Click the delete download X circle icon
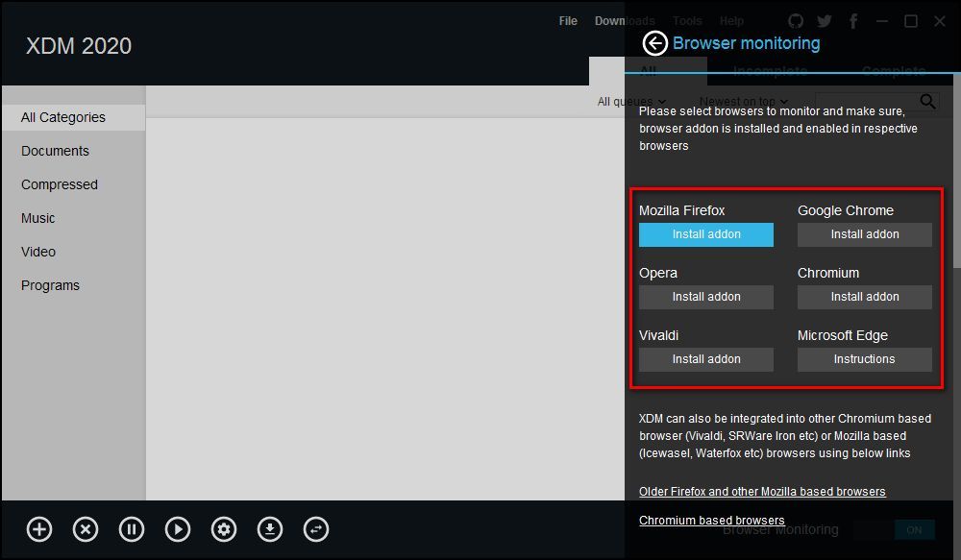The width and height of the screenshot is (961, 560). pos(86,529)
